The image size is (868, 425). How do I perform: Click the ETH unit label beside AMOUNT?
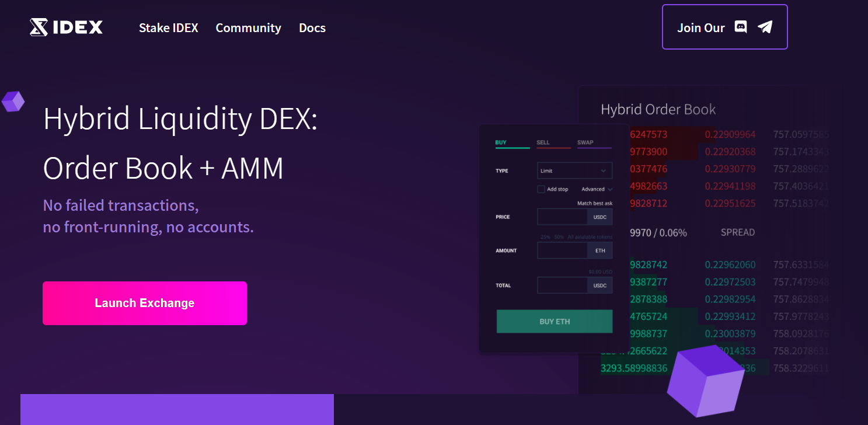(x=600, y=250)
